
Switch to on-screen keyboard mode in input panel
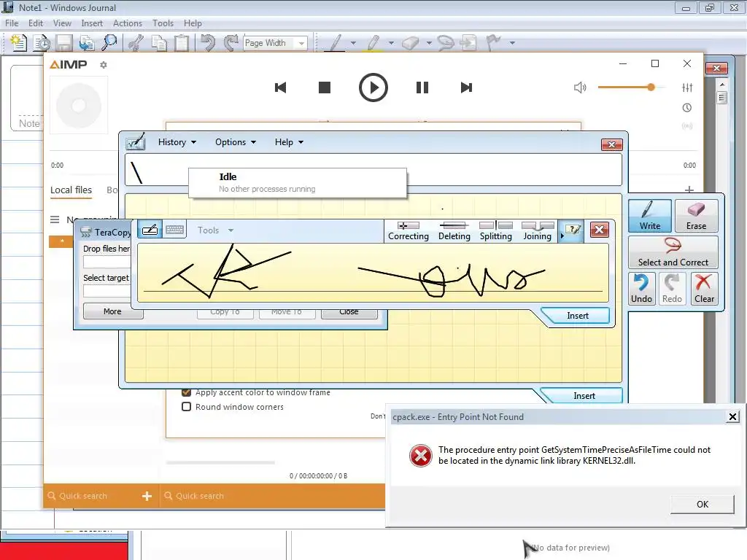pyautogui.click(x=174, y=230)
